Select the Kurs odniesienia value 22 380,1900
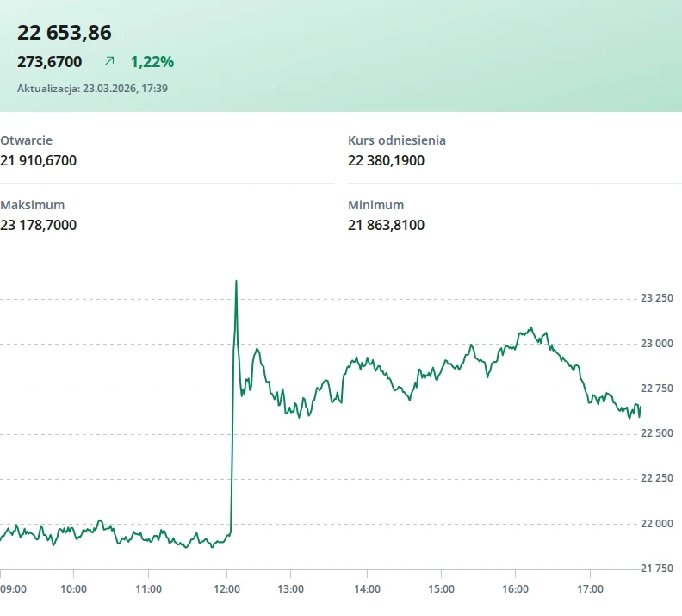The height and width of the screenshot is (616, 682). coord(386,160)
